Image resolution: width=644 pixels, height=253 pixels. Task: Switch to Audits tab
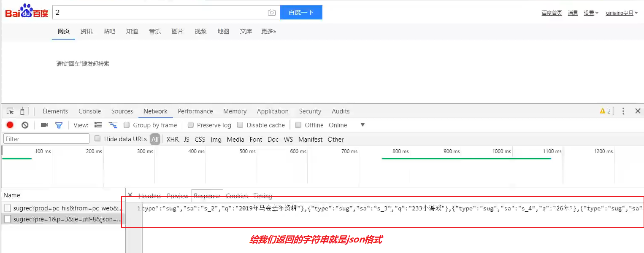(341, 111)
